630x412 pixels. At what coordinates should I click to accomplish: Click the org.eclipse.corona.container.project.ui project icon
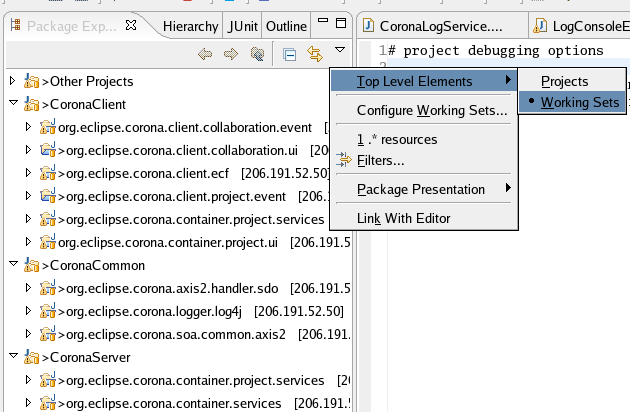pyautogui.click(x=47, y=242)
